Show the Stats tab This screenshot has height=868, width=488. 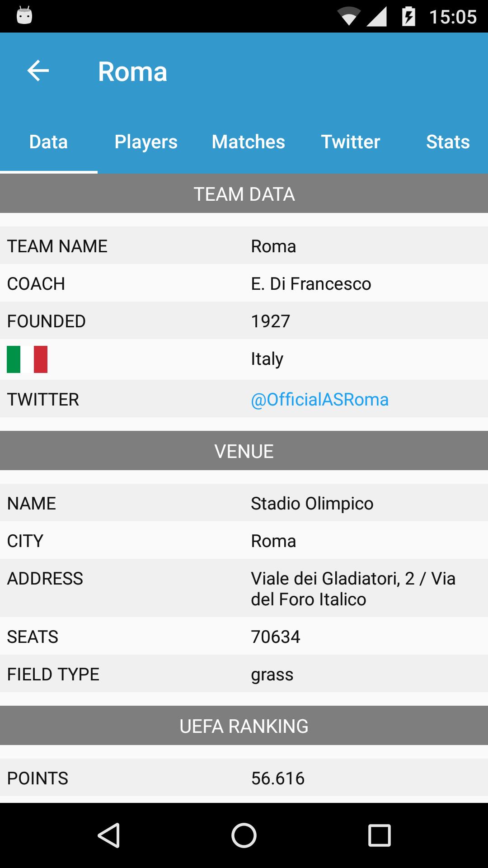(x=447, y=142)
